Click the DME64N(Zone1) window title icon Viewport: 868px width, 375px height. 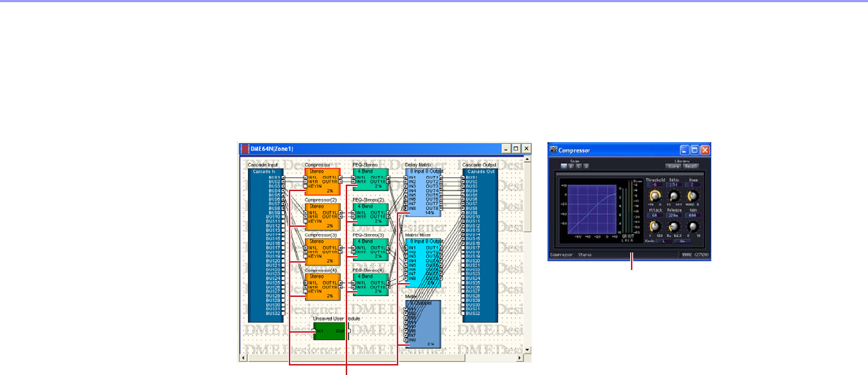(x=244, y=149)
